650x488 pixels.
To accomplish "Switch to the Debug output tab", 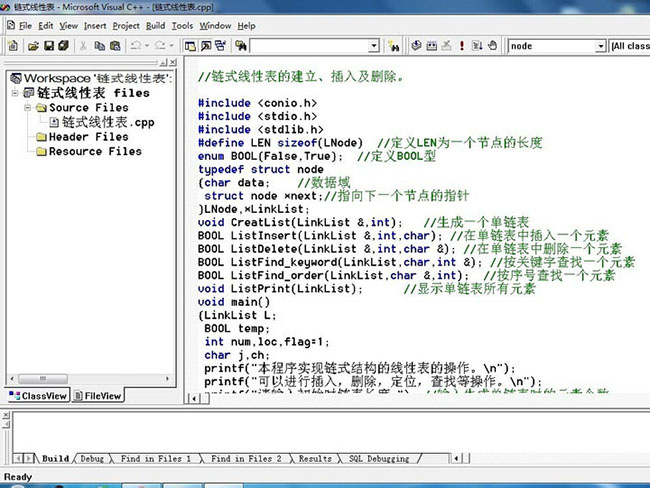I will click(92, 459).
